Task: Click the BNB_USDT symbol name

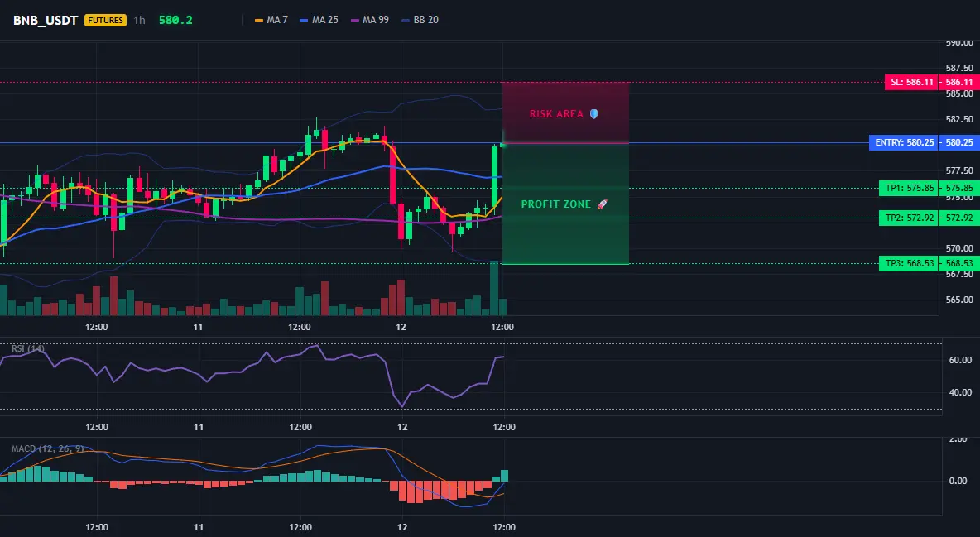Action: pyautogui.click(x=46, y=20)
